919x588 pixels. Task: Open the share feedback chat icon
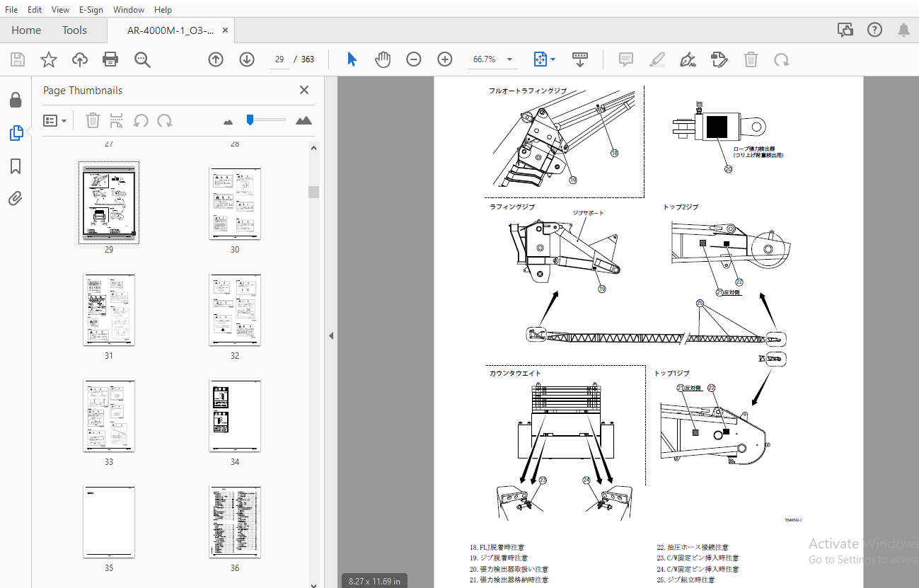pos(845,30)
